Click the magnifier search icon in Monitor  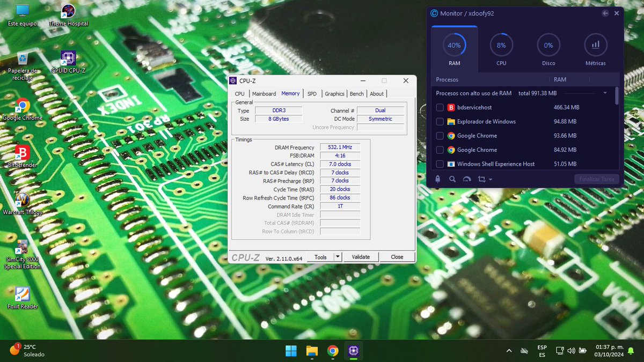pyautogui.click(x=452, y=179)
